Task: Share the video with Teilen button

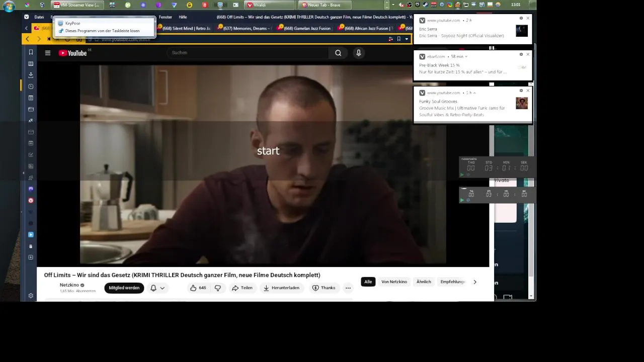Action: pos(242,288)
